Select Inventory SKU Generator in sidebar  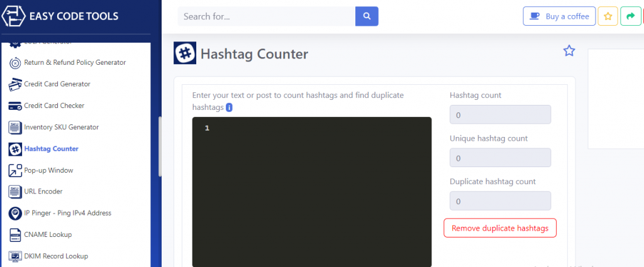(x=61, y=128)
